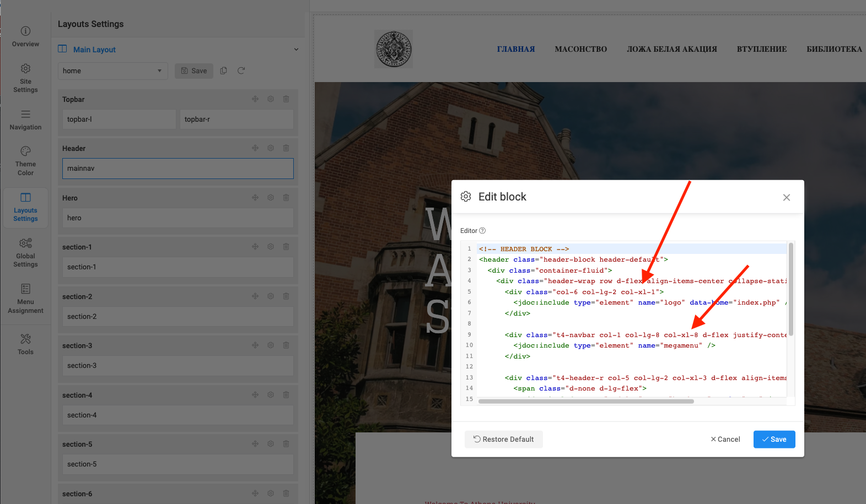This screenshot has height=504, width=866.
Task: Open Global Settings sidebar item
Action: [25, 253]
